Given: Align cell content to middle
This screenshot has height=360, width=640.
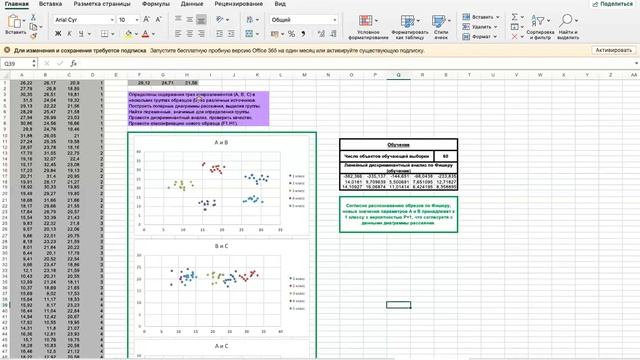Looking at the screenshot, I should tap(190, 19).
